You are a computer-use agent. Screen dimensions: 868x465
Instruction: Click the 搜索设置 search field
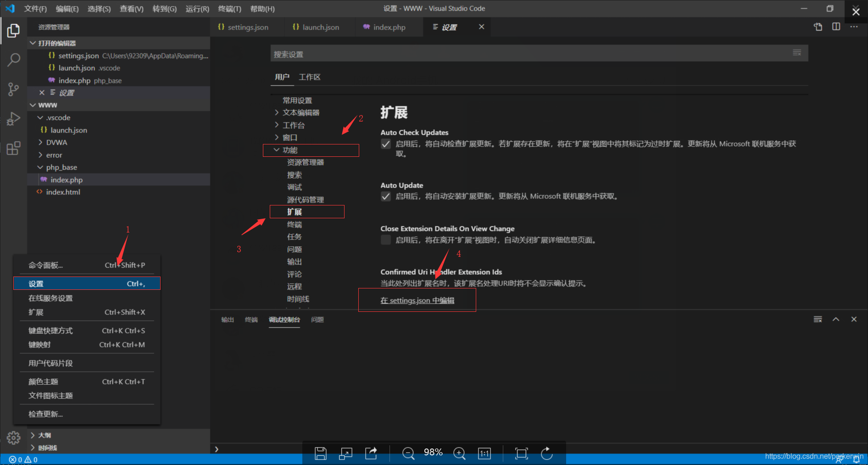tap(539, 54)
